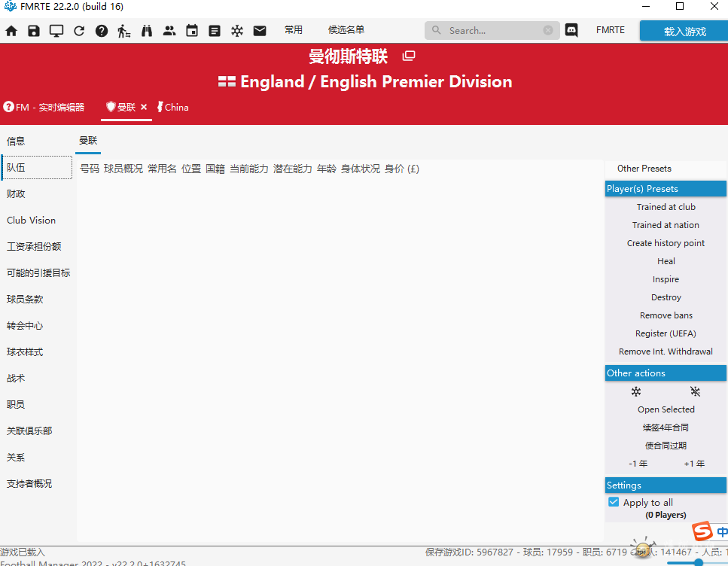Click the snowflake freeze icon in toolbar
The height and width of the screenshot is (566, 728).
[237, 31]
